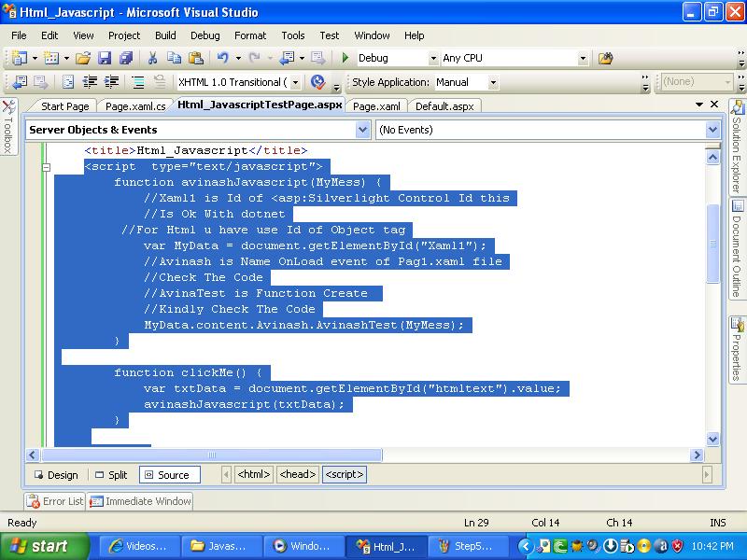Click the horizontal scroll right arrow
This screenshot has width=747, height=560.
697,455
